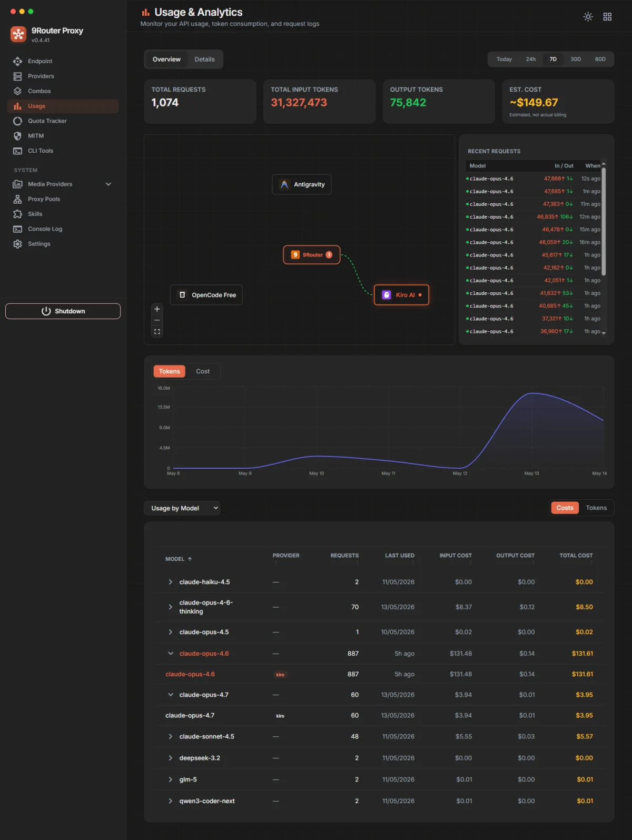Go to Quota Tracker in the sidebar

pos(63,121)
